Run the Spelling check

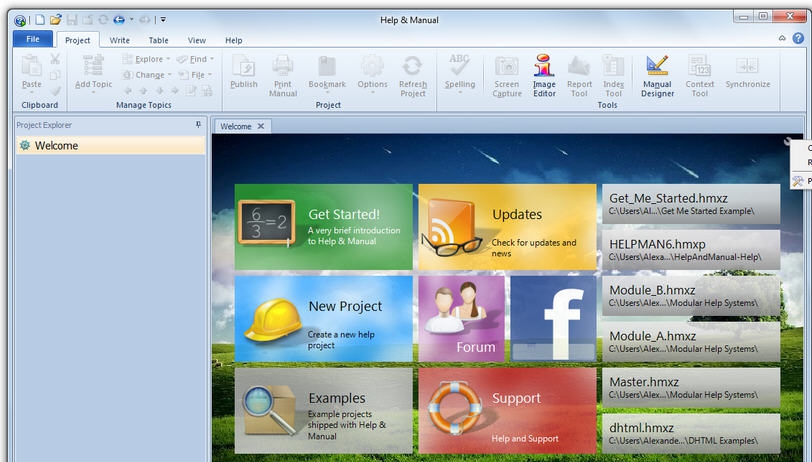(x=459, y=73)
